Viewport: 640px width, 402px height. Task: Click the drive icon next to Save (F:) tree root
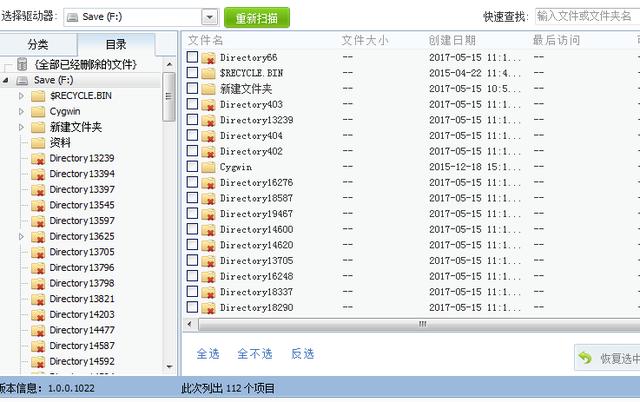(22, 79)
